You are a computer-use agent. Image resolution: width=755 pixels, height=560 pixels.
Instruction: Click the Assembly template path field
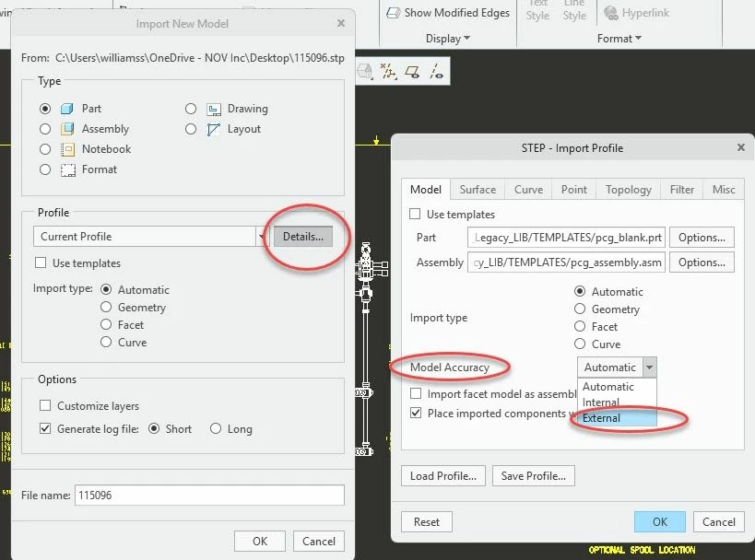click(566, 262)
